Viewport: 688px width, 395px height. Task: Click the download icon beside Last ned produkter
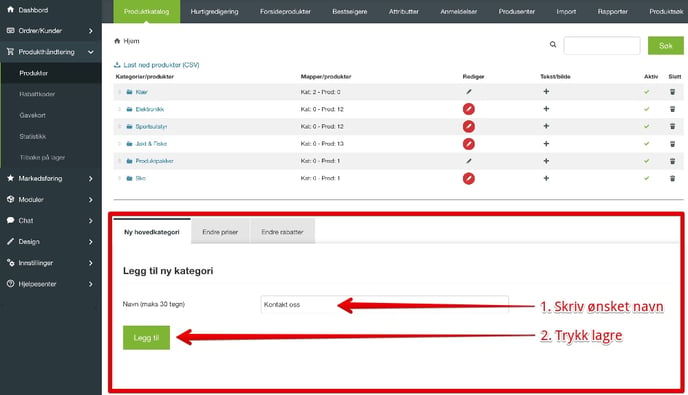[x=117, y=65]
